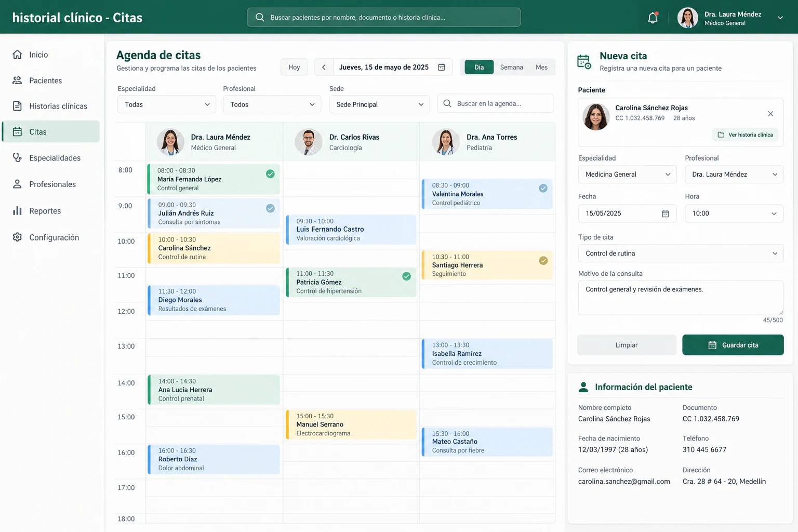Click calendar icon in Fecha field
This screenshot has height=532, width=798.
coord(665,214)
